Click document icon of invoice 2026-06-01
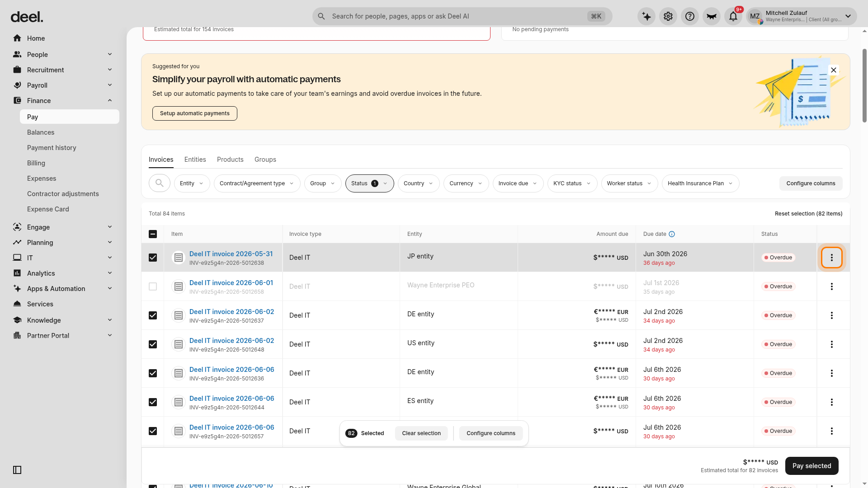This screenshot has width=868, height=488. point(179,286)
